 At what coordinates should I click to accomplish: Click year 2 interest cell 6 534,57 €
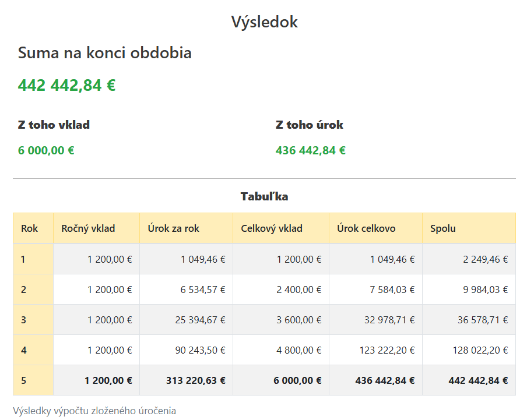[x=203, y=290]
